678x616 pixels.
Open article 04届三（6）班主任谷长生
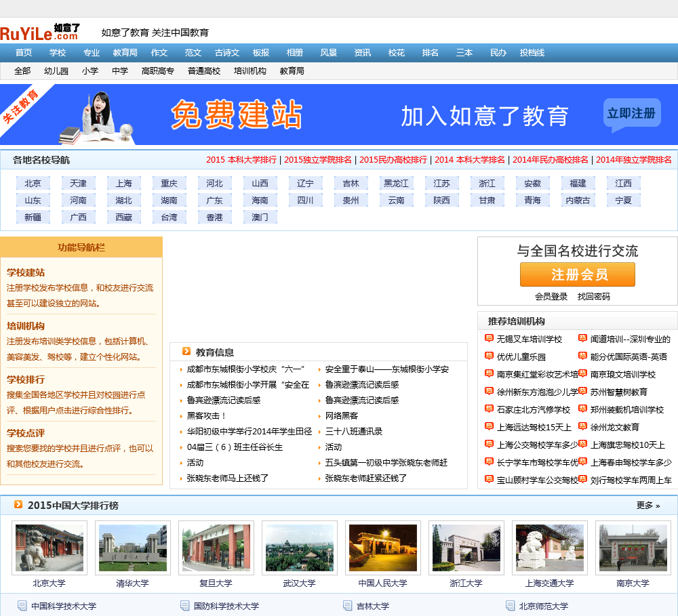click(235, 447)
